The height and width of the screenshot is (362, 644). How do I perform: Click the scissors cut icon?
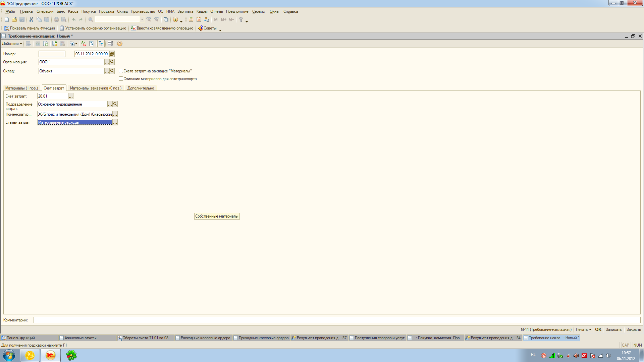click(x=31, y=19)
